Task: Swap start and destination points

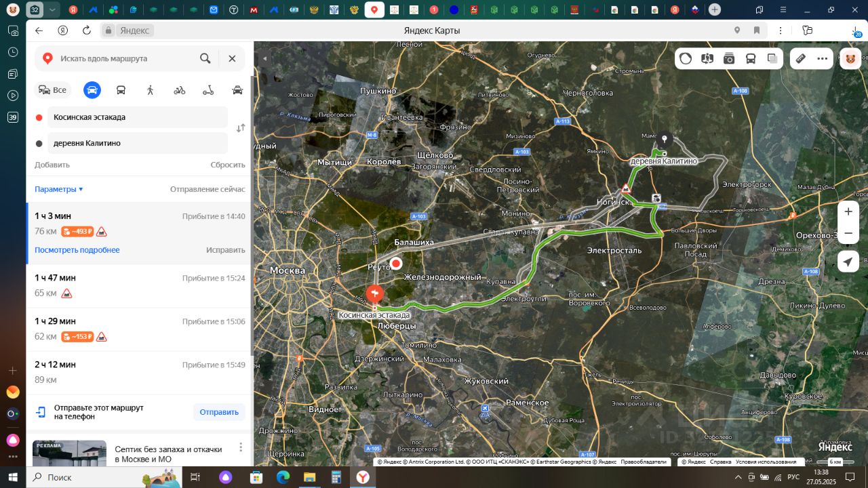Action: [x=240, y=129]
